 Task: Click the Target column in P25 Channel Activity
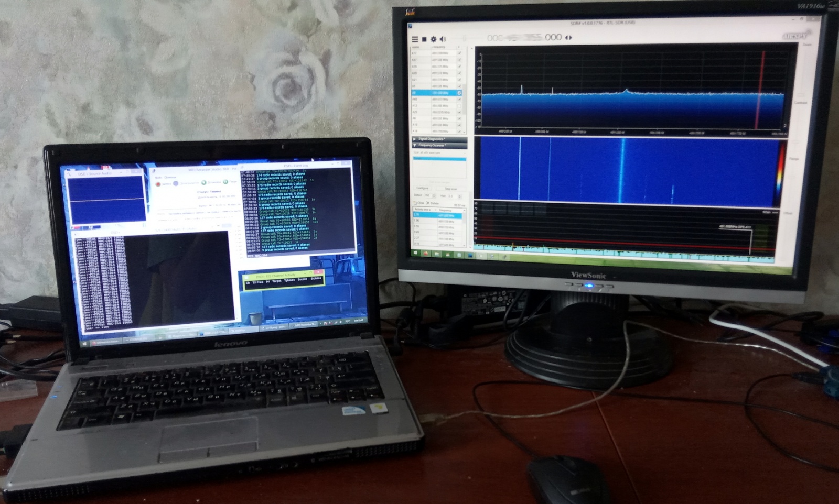coord(277,281)
